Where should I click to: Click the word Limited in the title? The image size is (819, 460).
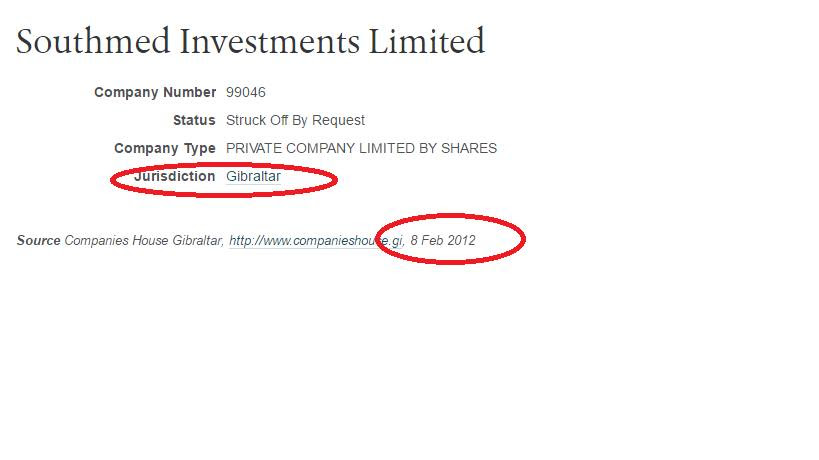pos(427,41)
